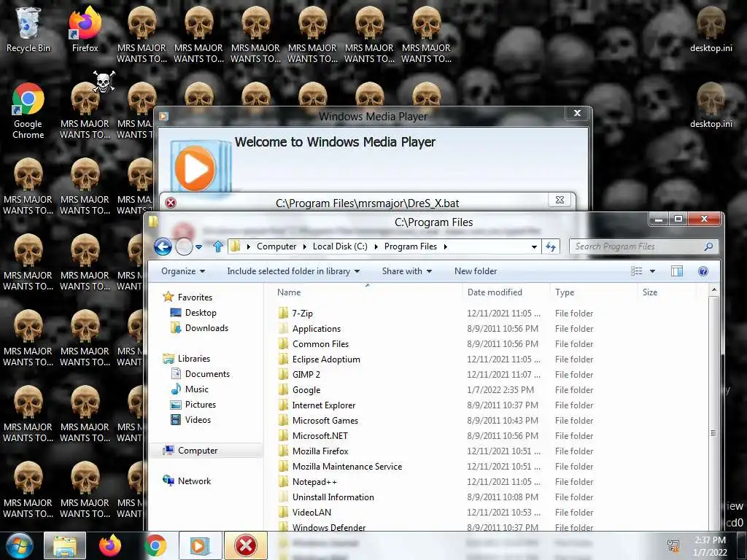This screenshot has width=747, height=560.
Task: Select Favorites in the navigation pane
Action: pyautogui.click(x=188, y=297)
